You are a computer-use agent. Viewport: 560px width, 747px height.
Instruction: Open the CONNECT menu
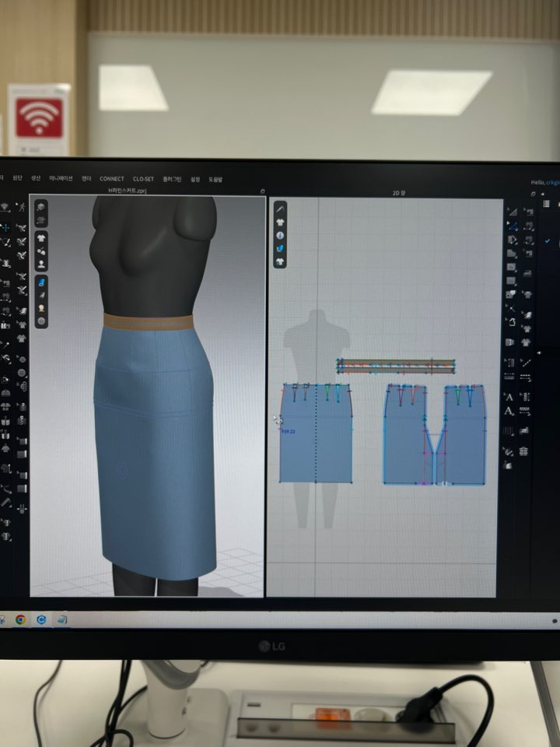click(111, 179)
